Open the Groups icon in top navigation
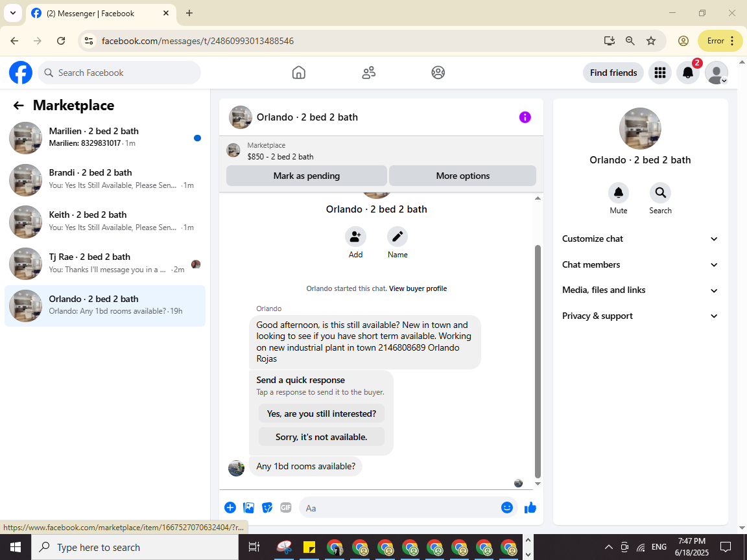 click(x=438, y=73)
